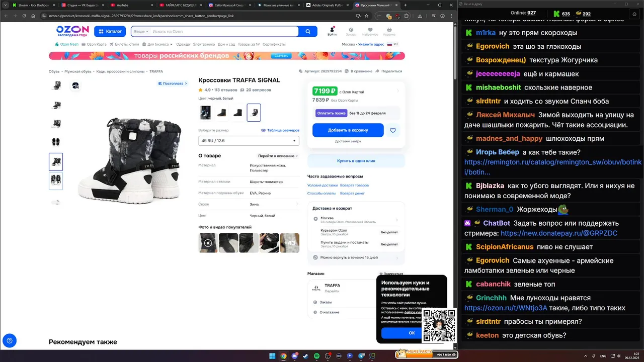
Task: Click the help question mark bubble
Action: pos(10,340)
